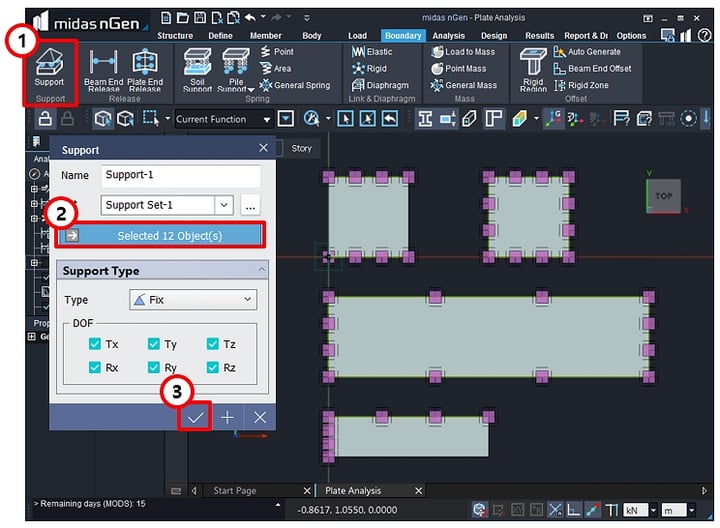This screenshot has height=528, width=720.
Task: Select the Beam End Release tool
Action: (103, 70)
